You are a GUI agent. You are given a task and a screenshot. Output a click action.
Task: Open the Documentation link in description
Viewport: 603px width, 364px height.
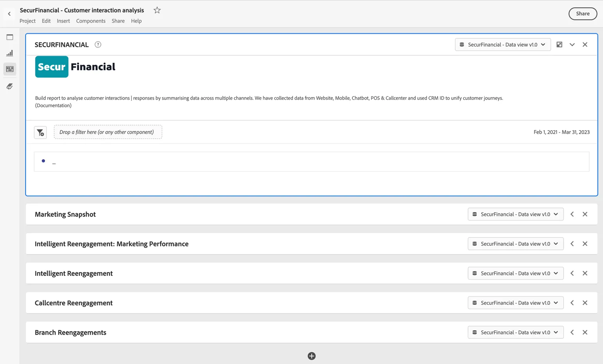click(53, 106)
